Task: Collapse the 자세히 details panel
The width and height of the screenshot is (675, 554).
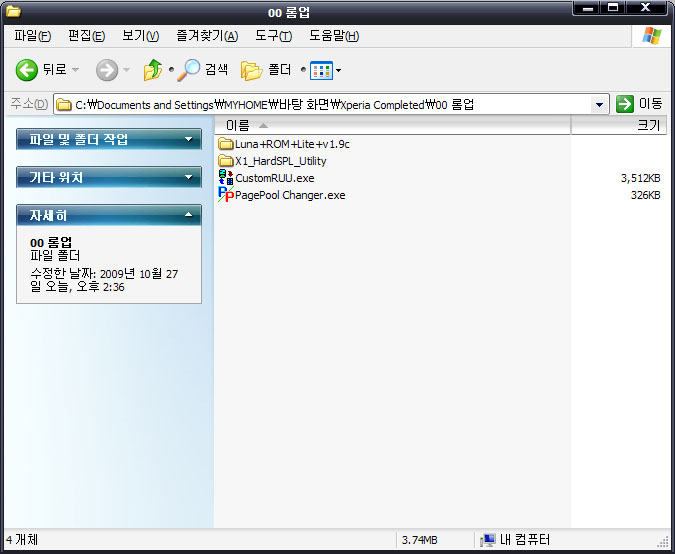Action: pos(189,215)
